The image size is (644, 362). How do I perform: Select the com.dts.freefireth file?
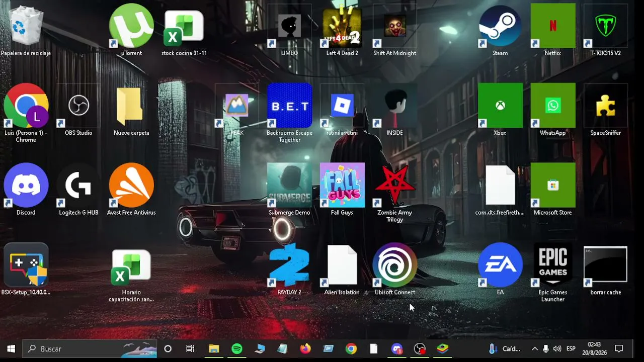(x=500, y=190)
